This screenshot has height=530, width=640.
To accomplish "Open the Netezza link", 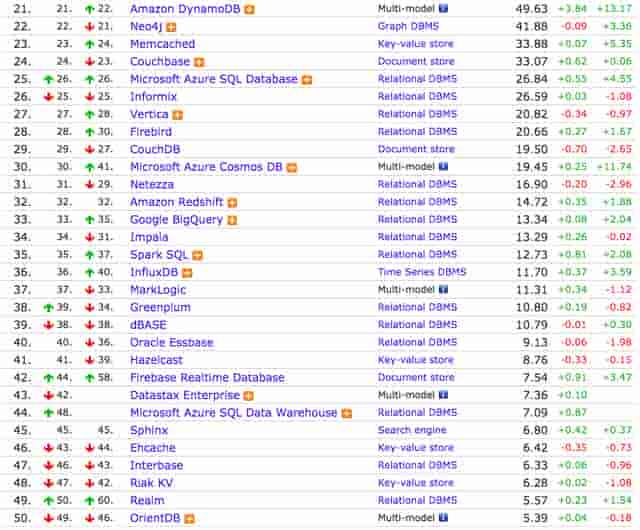I will pos(152,185).
